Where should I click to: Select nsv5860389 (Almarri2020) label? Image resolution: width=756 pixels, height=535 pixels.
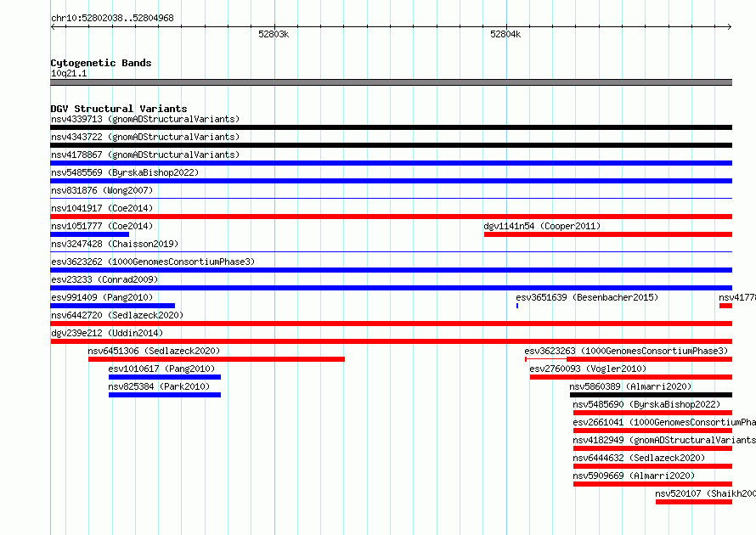coord(630,386)
